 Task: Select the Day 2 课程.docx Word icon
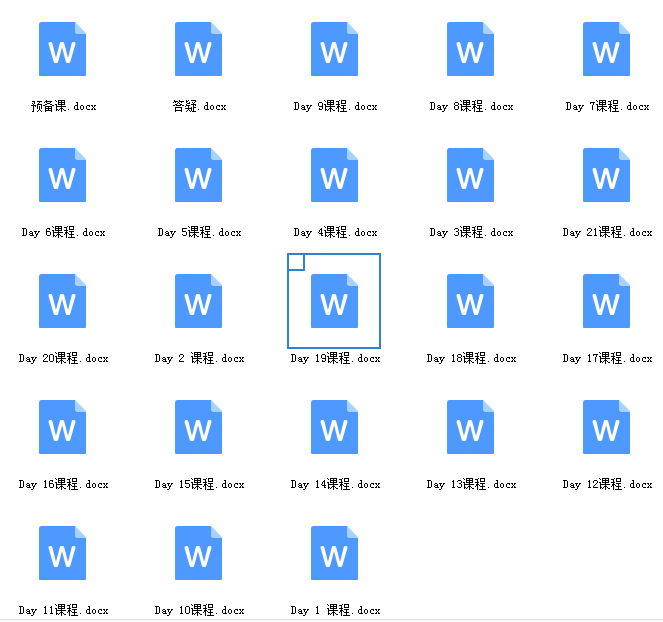(x=199, y=301)
